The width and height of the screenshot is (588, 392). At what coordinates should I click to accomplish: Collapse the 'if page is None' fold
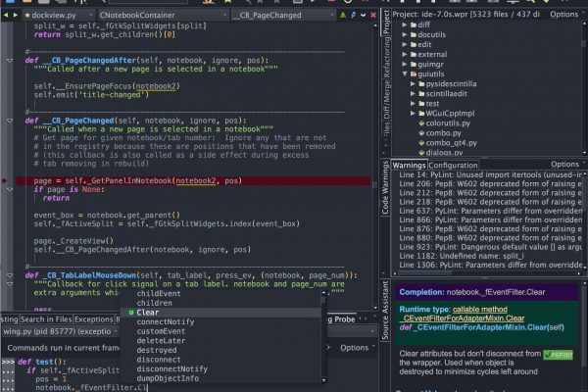10,190
